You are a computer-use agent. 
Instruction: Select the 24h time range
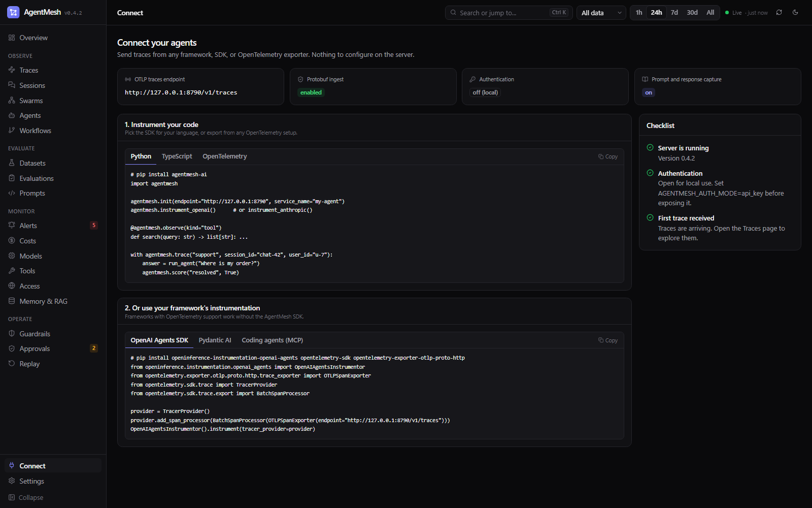[656, 13]
